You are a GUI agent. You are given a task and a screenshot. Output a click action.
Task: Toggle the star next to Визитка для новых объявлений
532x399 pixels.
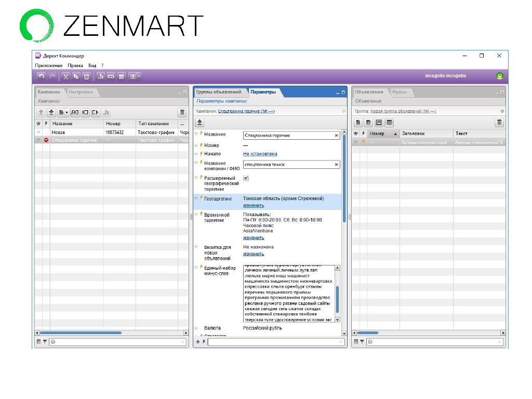[x=196, y=247]
